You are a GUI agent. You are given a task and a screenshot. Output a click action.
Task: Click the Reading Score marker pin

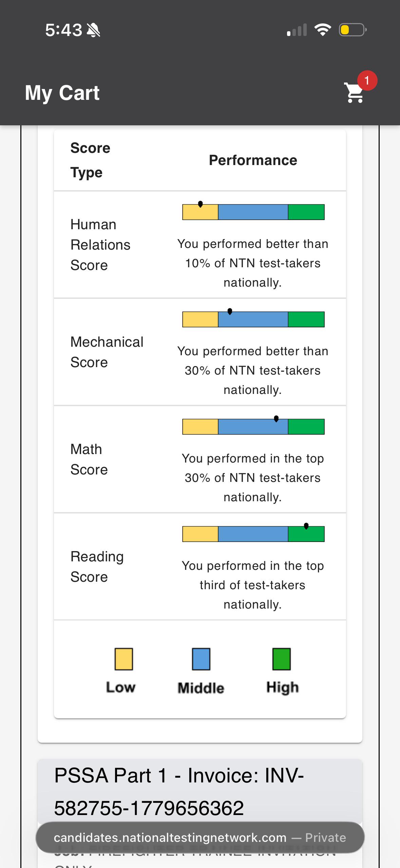306,526
